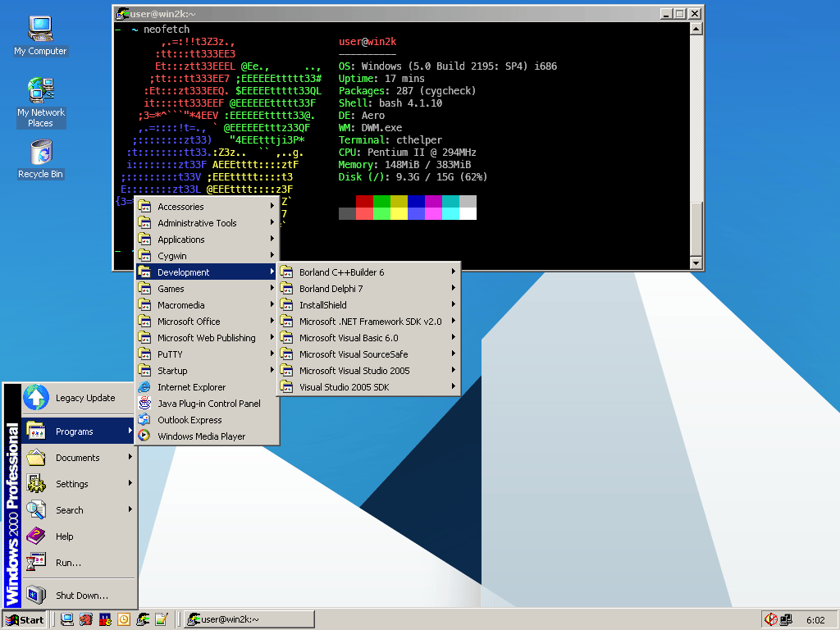Click the red color block in neofetch palette
840x630 pixels.
coord(364,202)
